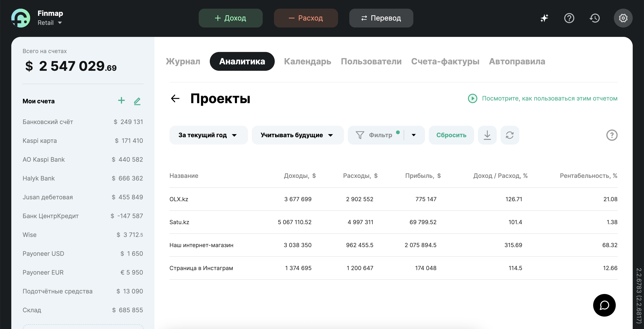Expand the Retail company dropdown
The width and height of the screenshot is (644, 329).
click(50, 23)
